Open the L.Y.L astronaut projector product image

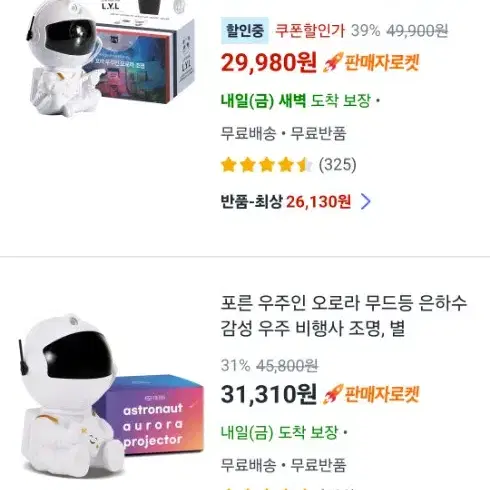tap(110, 58)
